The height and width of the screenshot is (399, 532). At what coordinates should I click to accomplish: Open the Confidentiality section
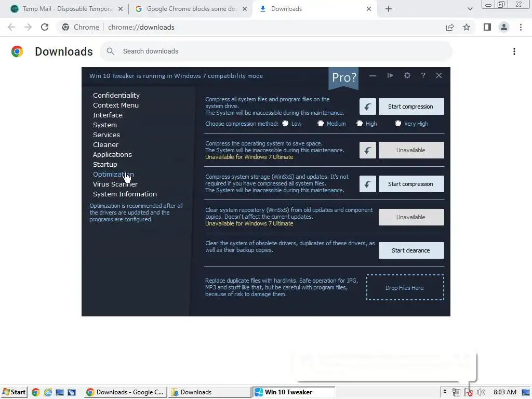[116, 96]
